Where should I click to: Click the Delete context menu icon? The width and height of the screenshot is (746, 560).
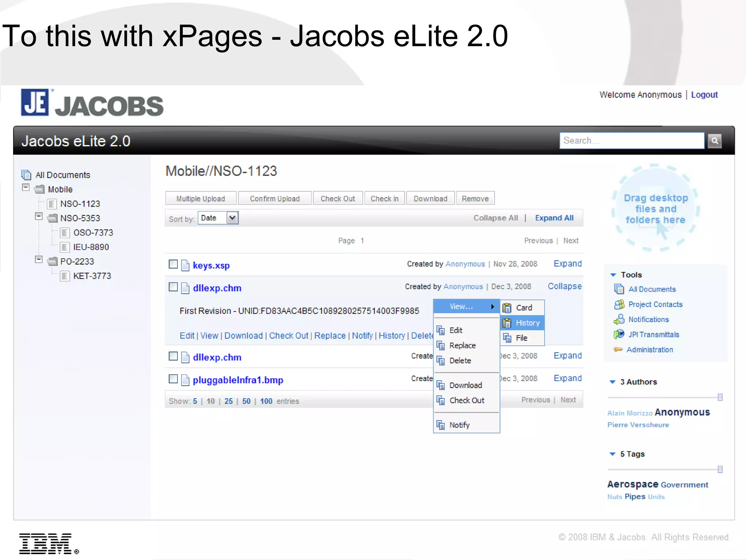(441, 360)
